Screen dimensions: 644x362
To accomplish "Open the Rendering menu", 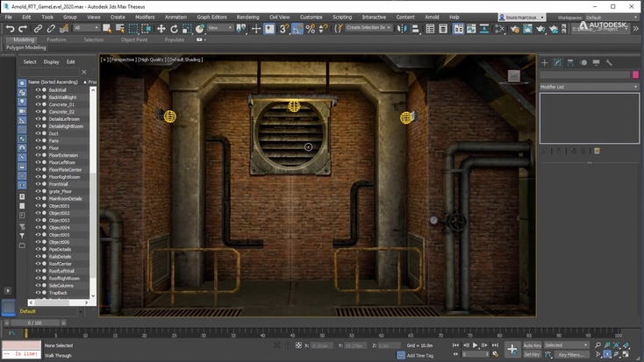I will pyautogui.click(x=247, y=18).
